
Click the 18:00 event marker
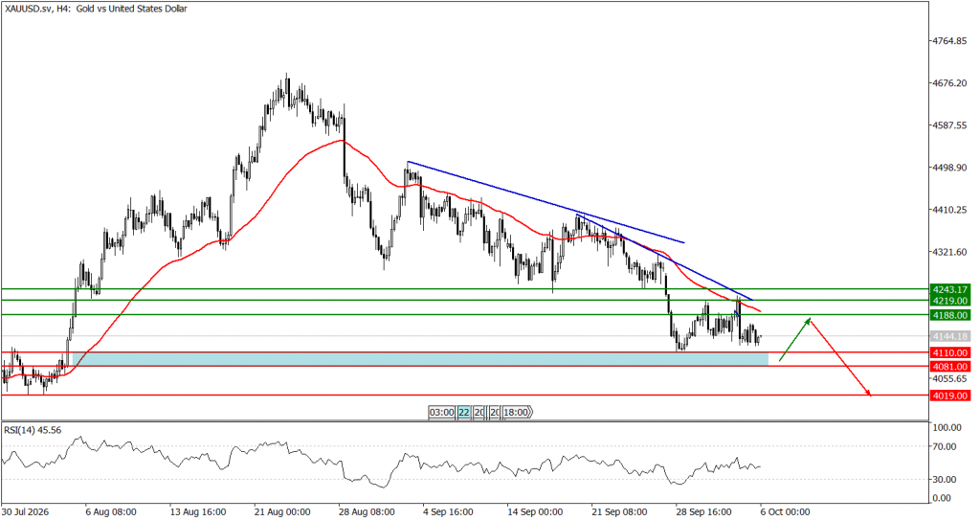[517, 412]
